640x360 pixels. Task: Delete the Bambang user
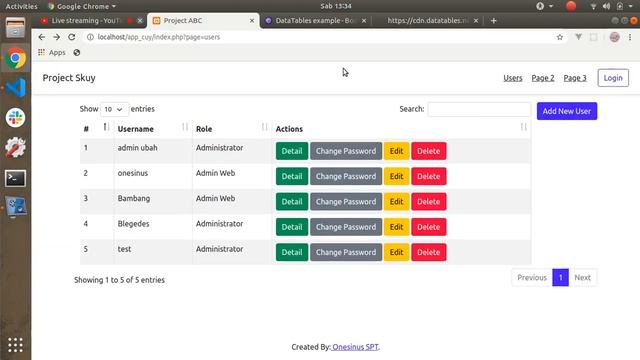[429, 202]
